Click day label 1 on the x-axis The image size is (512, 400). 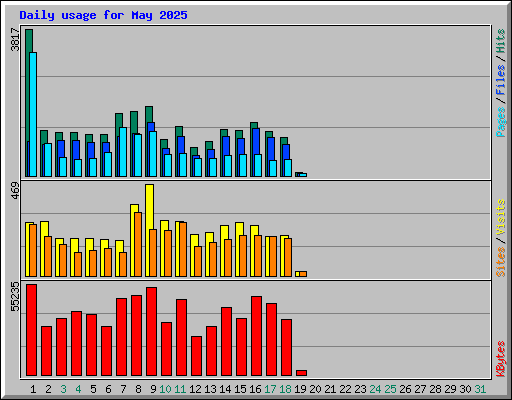point(33,389)
